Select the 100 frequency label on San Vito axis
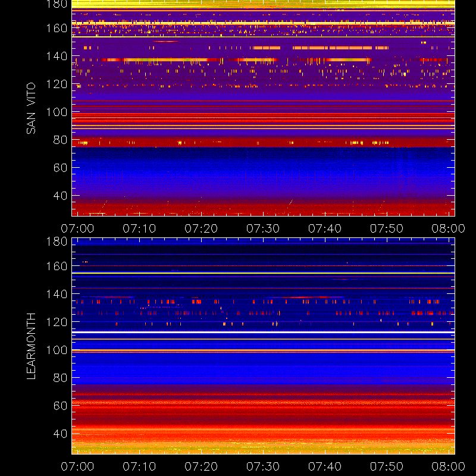Viewport: 476px width, 476px height. (x=57, y=112)
